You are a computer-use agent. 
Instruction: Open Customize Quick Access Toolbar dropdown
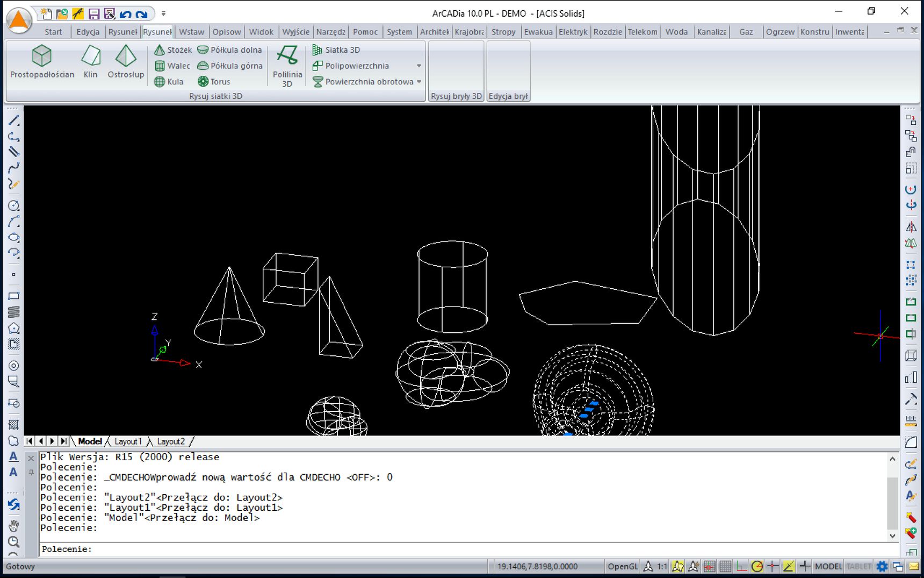(x=163, y=13)
